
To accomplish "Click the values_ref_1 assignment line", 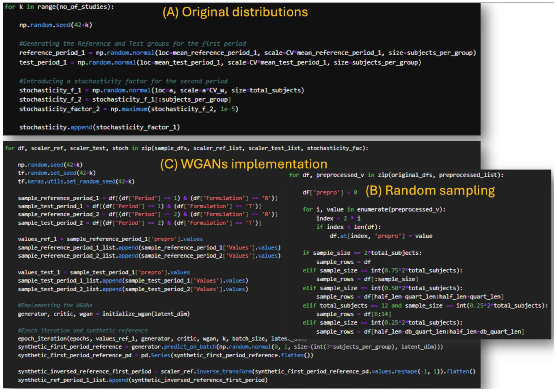I will pos(110,239).
